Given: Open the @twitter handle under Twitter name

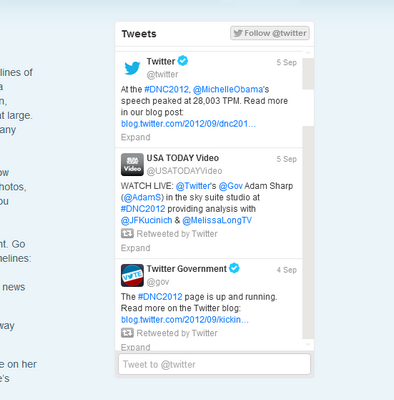Looking at the screenshot, I should (x=162, y=74).
